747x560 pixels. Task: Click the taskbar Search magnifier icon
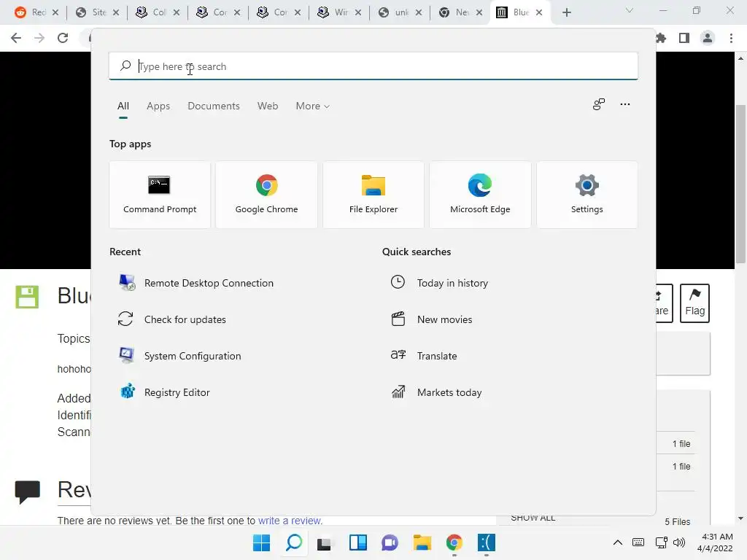pos(294,542)
